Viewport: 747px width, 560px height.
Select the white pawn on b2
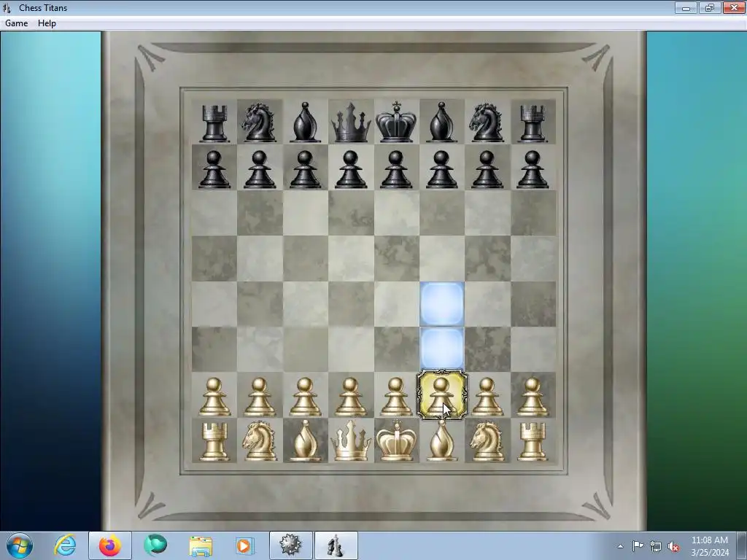(x=259, y=396)
